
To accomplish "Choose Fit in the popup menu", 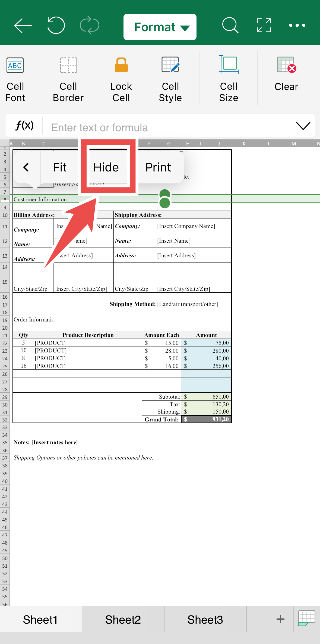I will 60,167.
